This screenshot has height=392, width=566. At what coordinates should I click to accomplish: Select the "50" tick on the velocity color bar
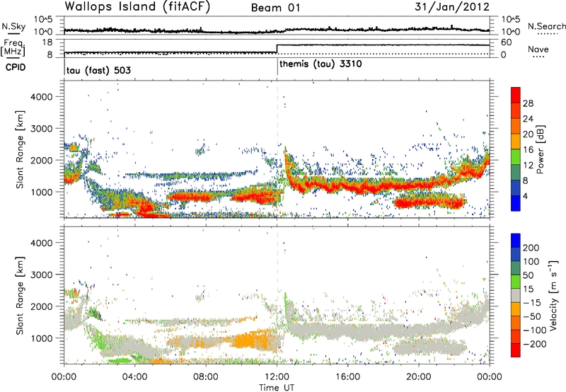coord(528,275)
